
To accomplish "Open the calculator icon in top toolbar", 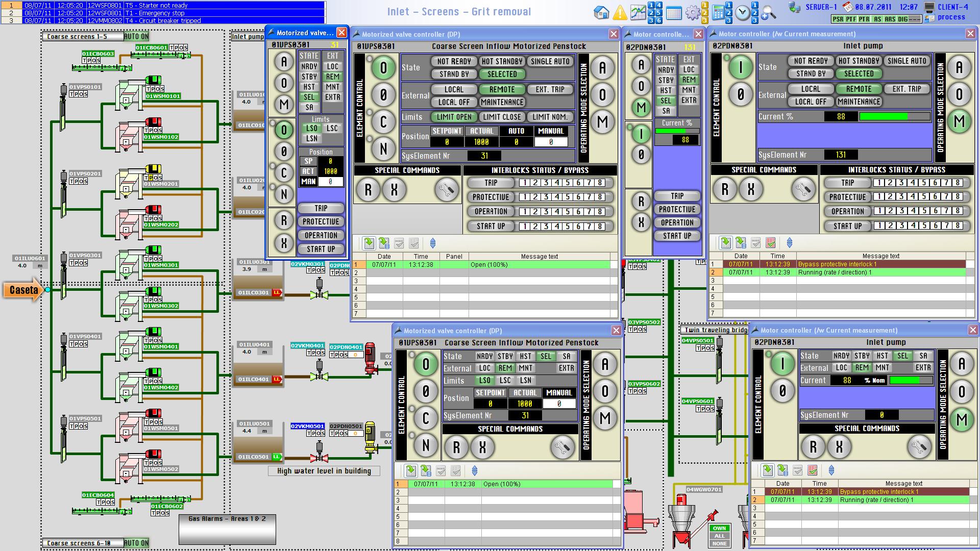I will pyautogui.click(x=718, y=12).
